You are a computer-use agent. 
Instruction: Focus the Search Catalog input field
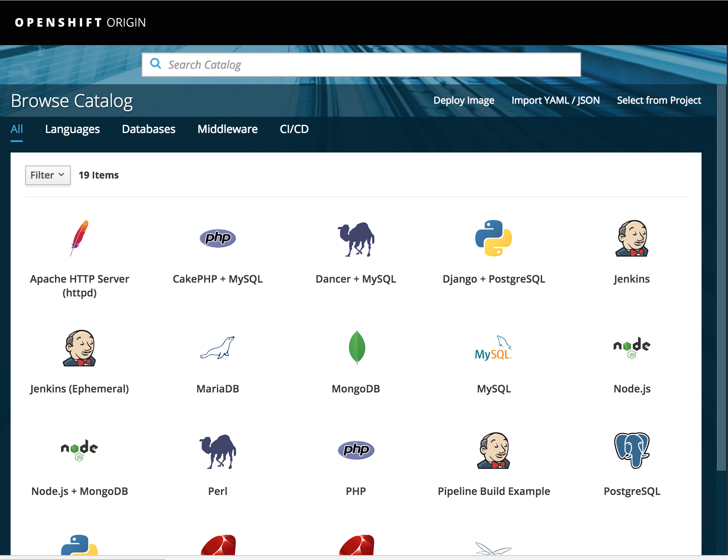[x=361, y=65]
